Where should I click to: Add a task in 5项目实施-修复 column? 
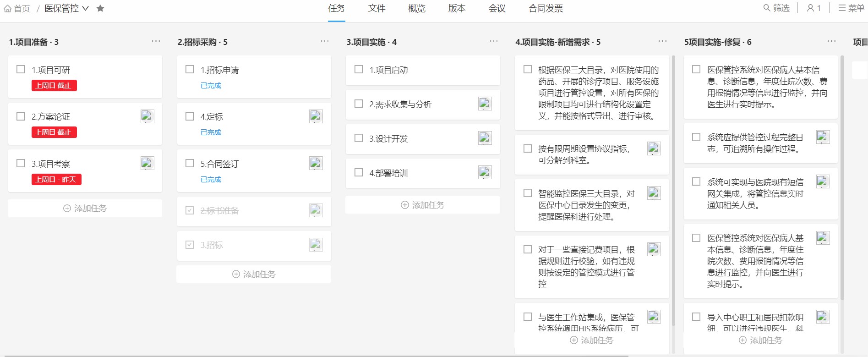(761, 340)
